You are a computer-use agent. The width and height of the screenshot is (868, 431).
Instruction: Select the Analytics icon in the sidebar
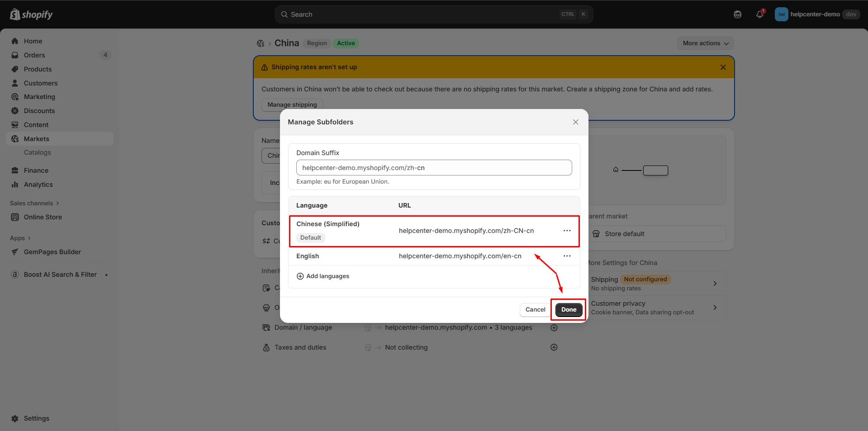pos(15,184)
